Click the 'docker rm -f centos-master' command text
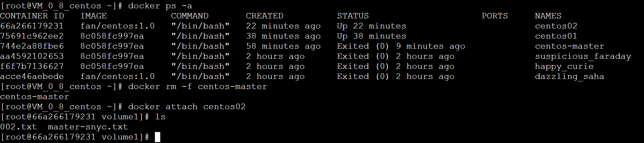Image resolution: width=644 pixels, height=143 pixels. tap(197, 87)
